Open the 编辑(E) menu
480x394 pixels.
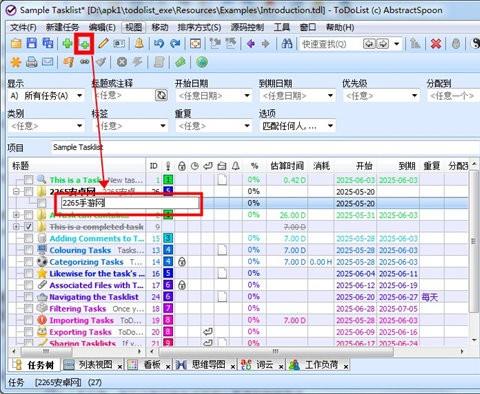pyautogui.click(x=102, y=27)
